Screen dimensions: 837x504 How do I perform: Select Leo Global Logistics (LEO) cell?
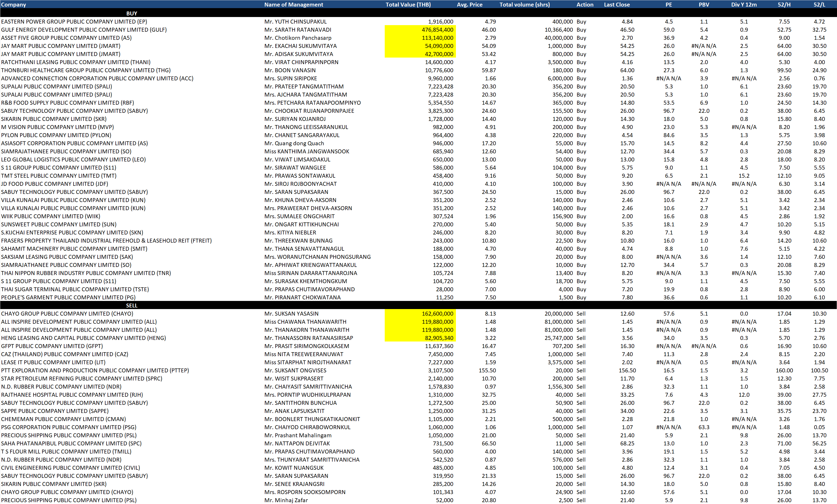point(73,160)
